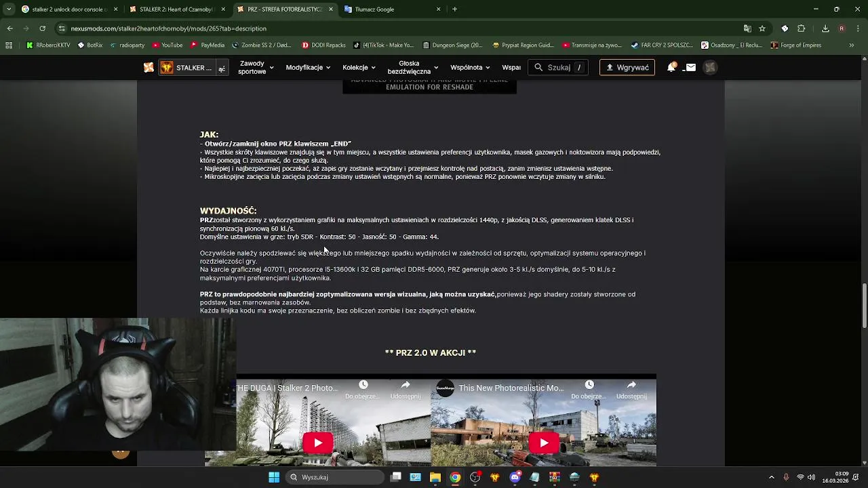Click the Wgrywać upload button

tap(627, 67)
